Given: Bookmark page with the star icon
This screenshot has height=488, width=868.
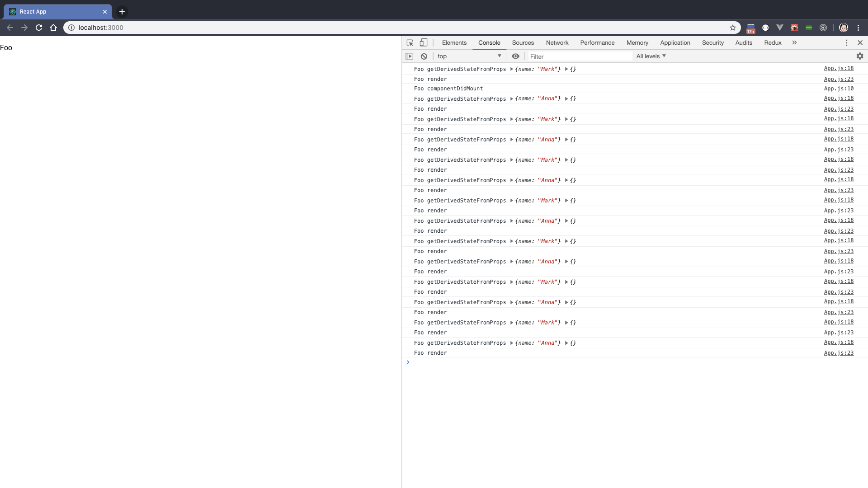Looking at the screenshot, I should [733, 28].
